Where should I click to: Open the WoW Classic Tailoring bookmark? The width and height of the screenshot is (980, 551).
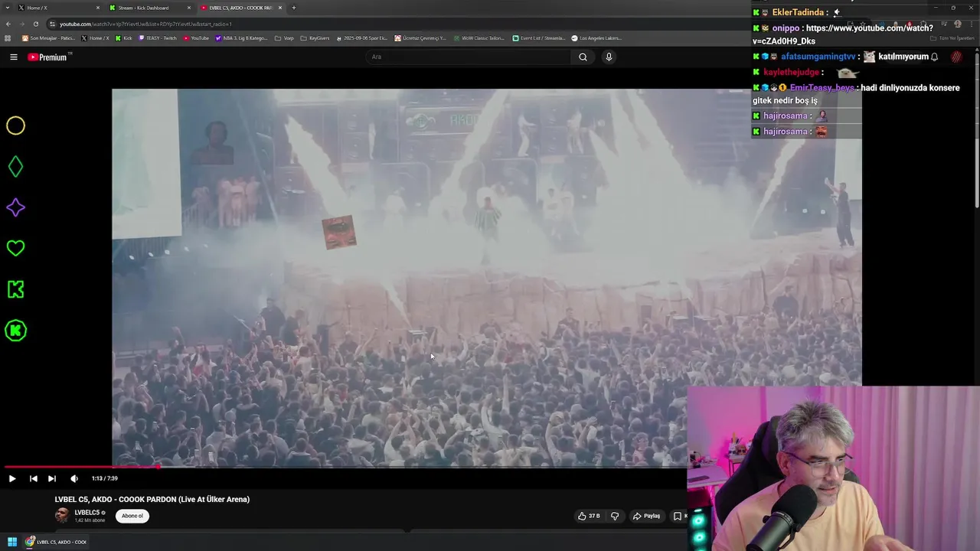[479, 37]
